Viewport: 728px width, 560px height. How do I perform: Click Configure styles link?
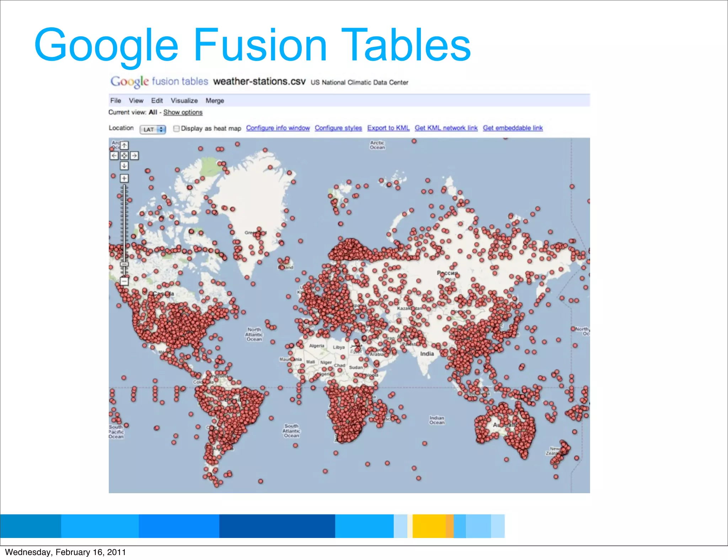click(338, 128)
